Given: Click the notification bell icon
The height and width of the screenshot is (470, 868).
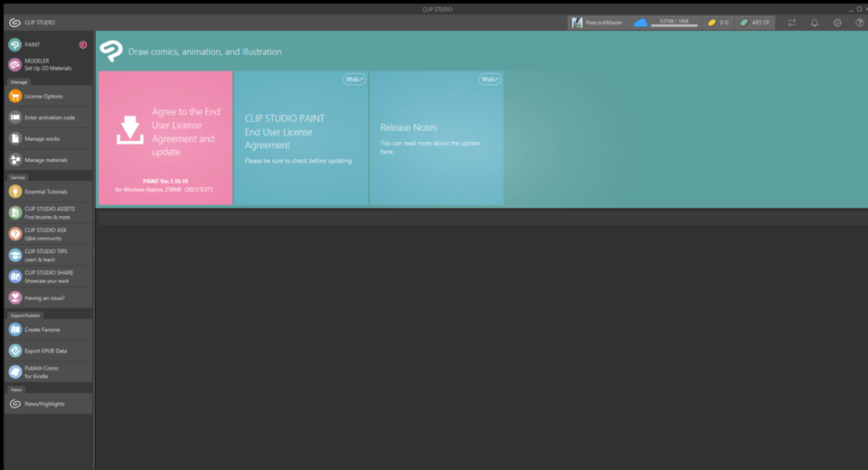Looking at the screenshot, I should pyautogui.click(x=815, y=23).
